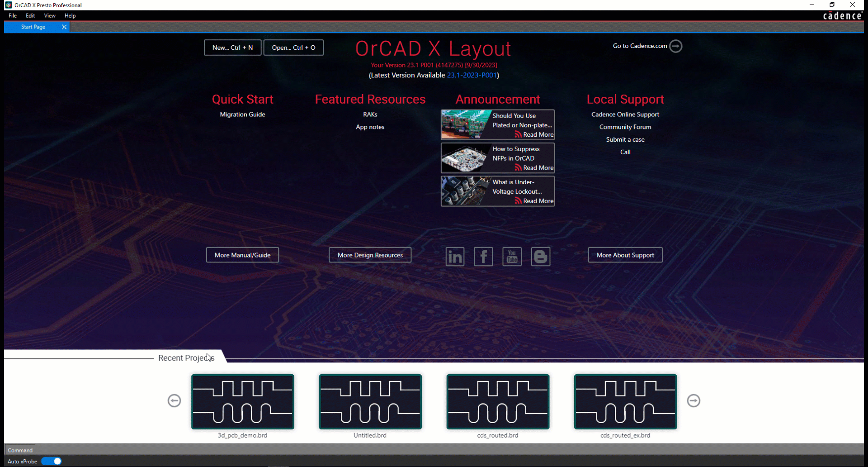Open the Help menu

70,15
